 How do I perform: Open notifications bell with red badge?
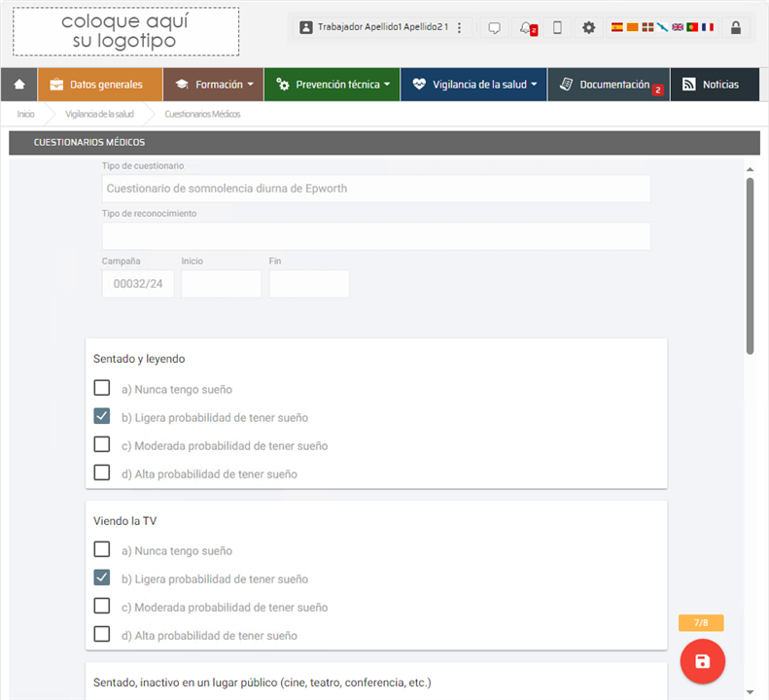(526, 28)
